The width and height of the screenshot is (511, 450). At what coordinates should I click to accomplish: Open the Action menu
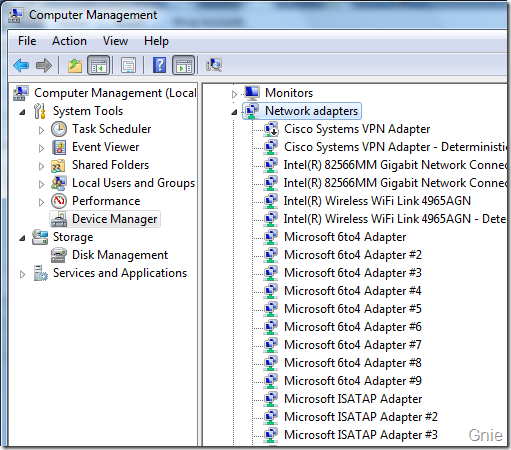[69, 41]
